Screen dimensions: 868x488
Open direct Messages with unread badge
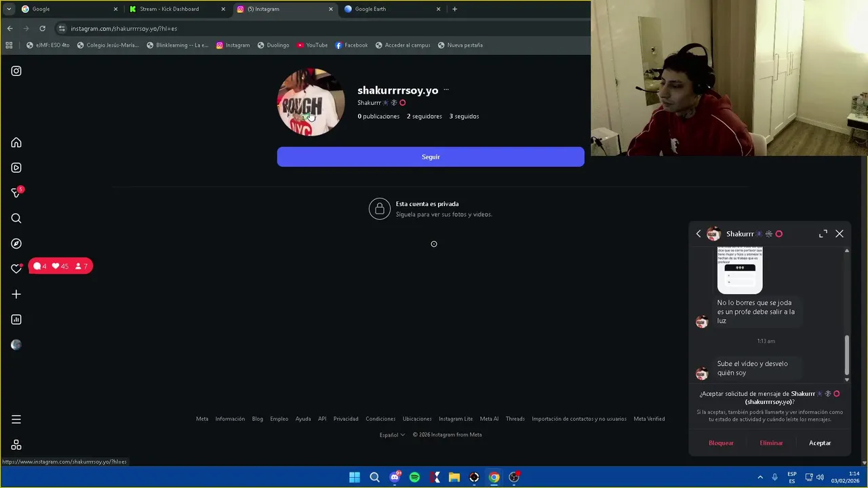[17, 192]
